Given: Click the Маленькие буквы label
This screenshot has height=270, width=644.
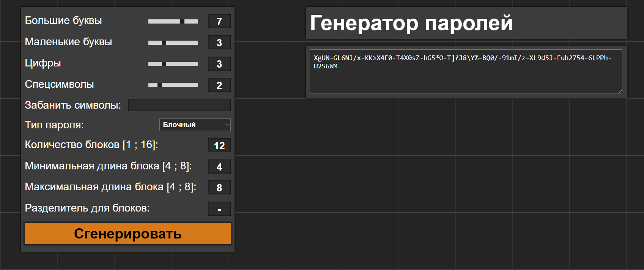Looking at the screenshot, I should tap(68, 42).
